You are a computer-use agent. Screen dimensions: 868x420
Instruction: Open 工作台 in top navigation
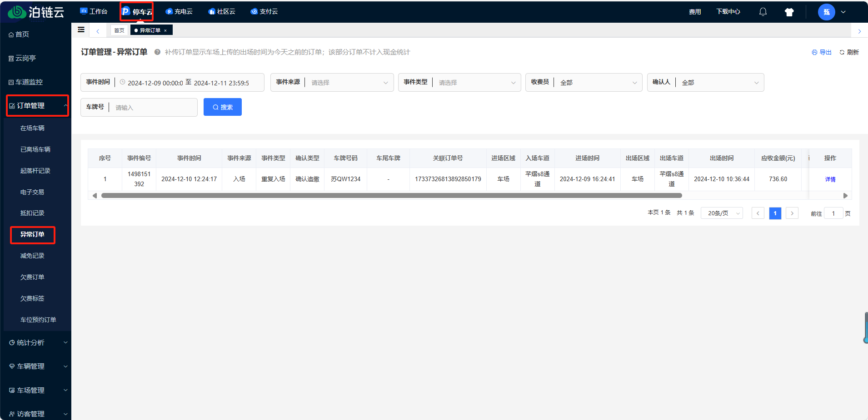pos(94,11)
